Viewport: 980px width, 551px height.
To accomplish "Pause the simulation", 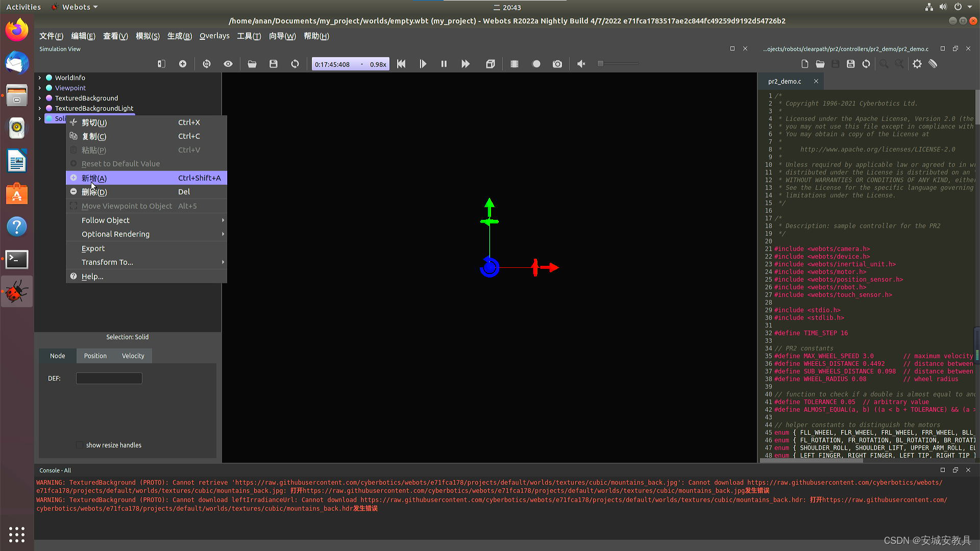I will coord(444,64).
